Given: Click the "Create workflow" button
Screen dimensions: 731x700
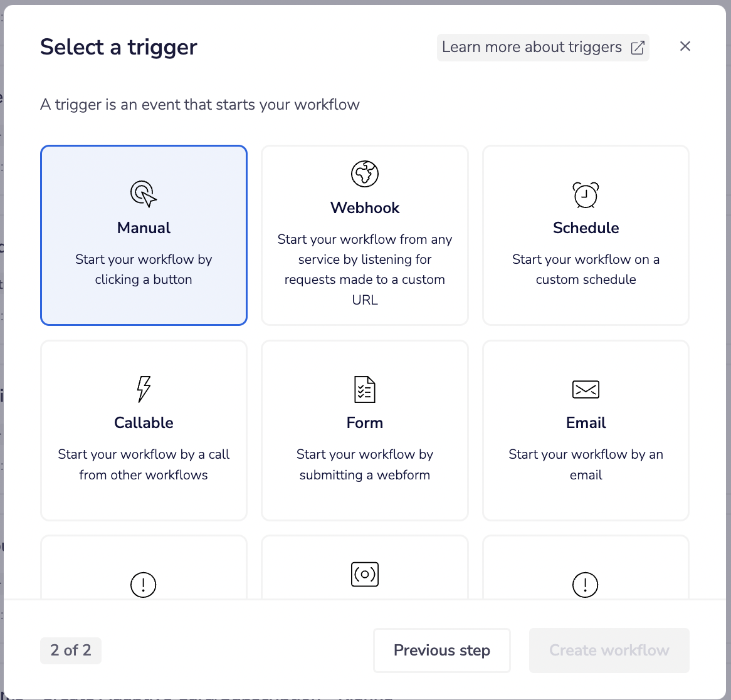Looking at the screenshot, I should (609, 650).
